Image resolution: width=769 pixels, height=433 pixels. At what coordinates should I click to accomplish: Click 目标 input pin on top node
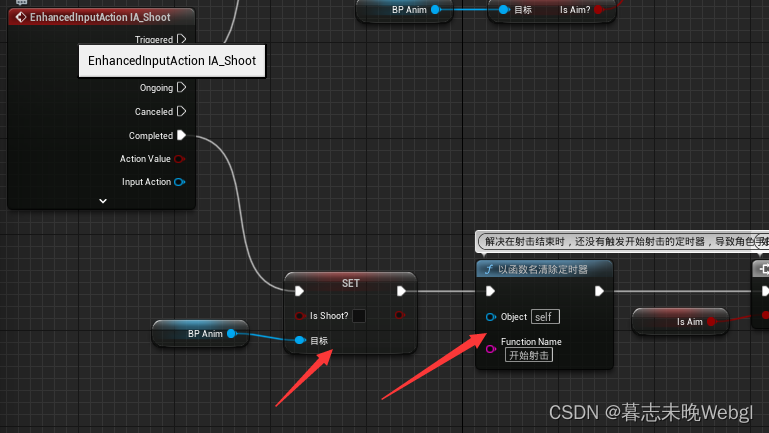click(503, 9)
